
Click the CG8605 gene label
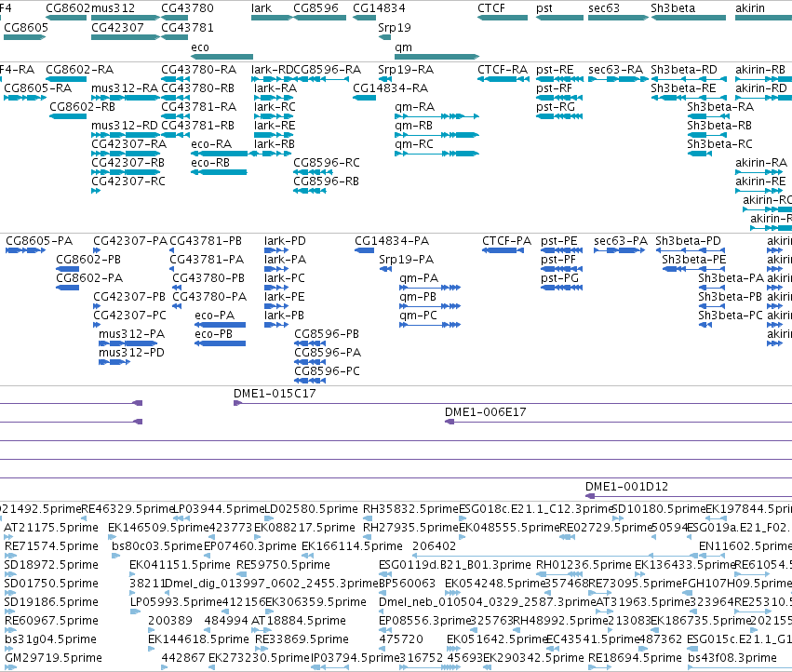point(26,27)
